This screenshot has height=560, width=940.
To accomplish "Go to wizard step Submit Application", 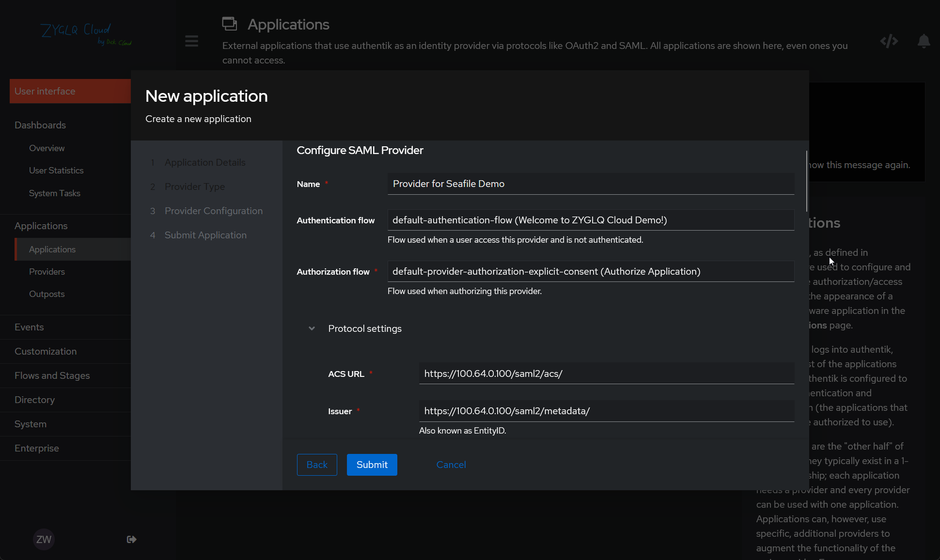I will coord(205,235).
